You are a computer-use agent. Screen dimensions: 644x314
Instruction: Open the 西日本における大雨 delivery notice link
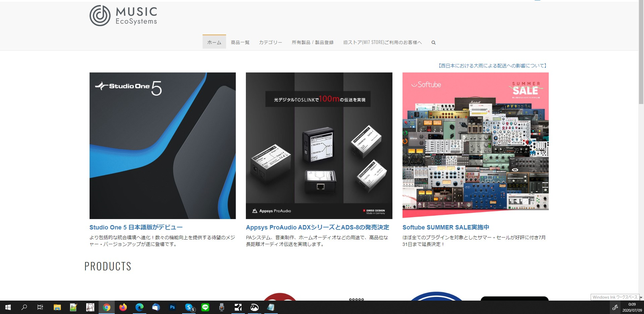click(492, 66)
